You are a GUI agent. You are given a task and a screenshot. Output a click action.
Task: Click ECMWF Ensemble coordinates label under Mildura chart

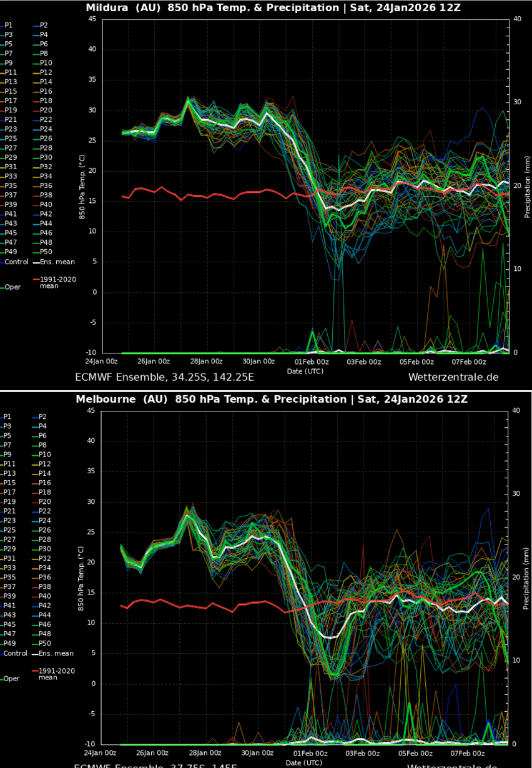click(x=164, y=377)
